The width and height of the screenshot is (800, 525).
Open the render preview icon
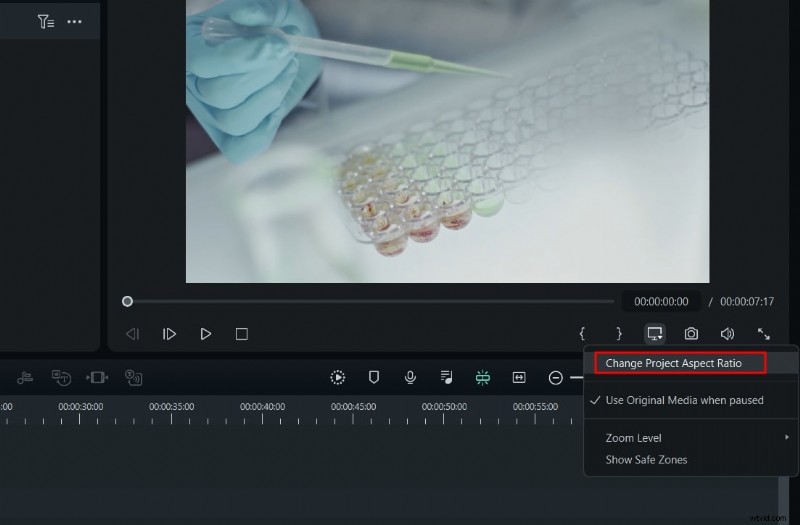click(x=338, y=378)
